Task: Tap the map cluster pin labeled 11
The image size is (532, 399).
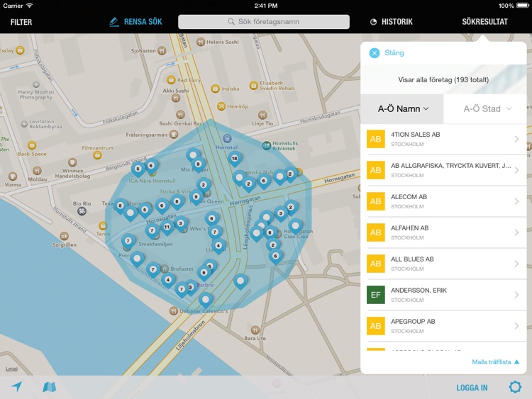Action: coord(167,227)
